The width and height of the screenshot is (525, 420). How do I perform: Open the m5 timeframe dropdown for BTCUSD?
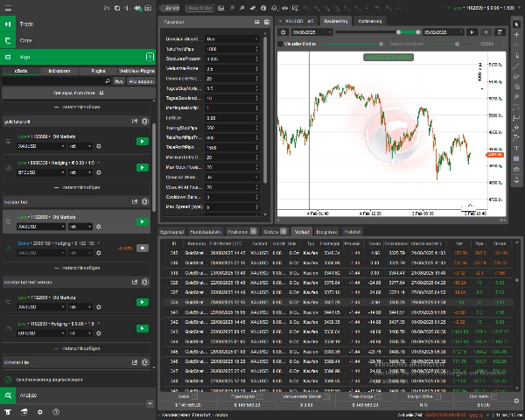[80, 172]
